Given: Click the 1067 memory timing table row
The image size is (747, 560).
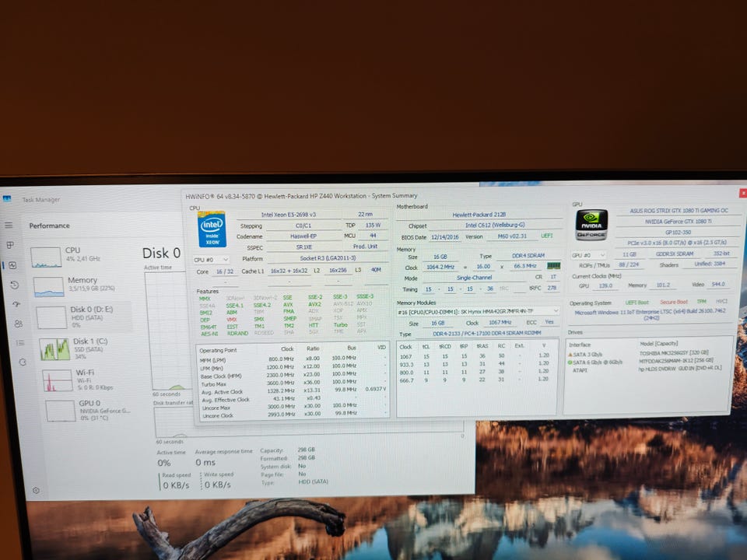Looking at the screenshot, I should click(x=476, y=355).
